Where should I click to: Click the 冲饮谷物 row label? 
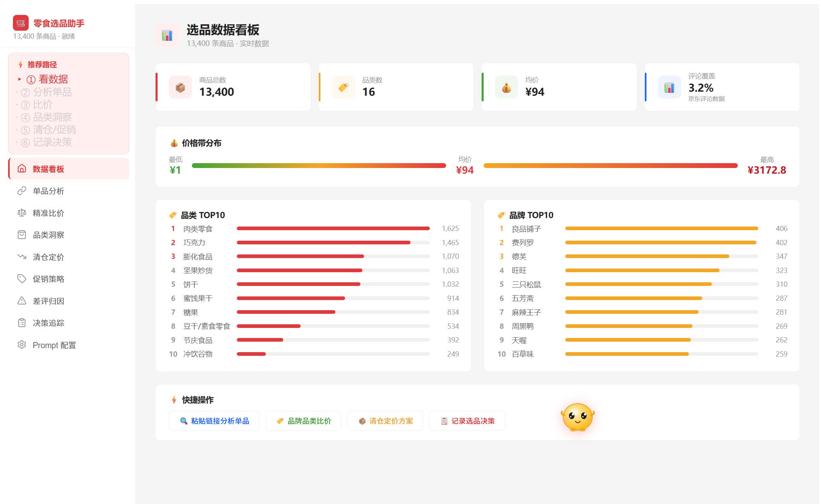[198, 354]
